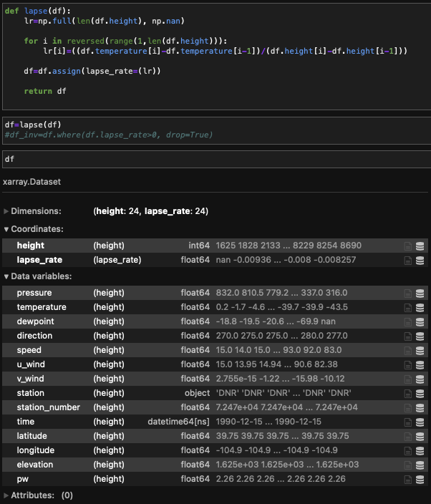Select the temperature variable name
Screen dimensions: 431x504
(42, 307)
